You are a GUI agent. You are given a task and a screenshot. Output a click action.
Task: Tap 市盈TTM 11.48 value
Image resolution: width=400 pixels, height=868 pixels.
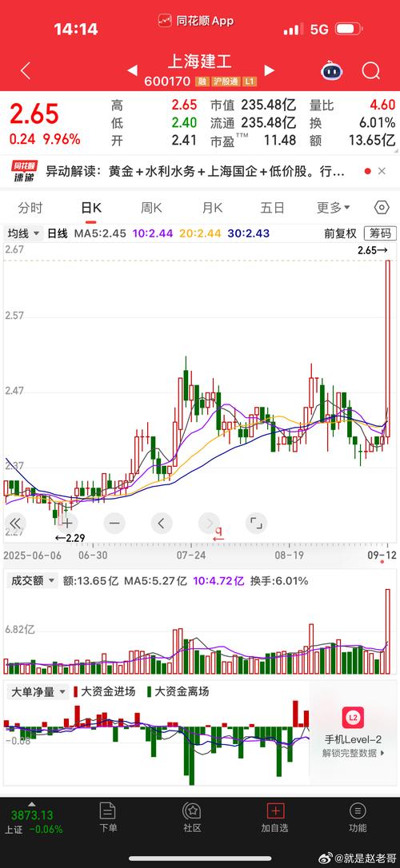(x=253, y=141)
